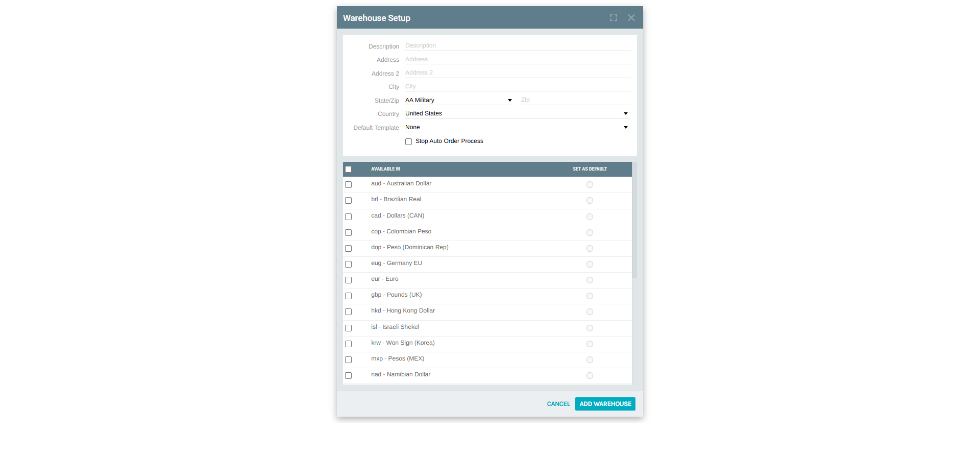Image resolution: width=980 pixels, height=456 pixels.
Task: Click the CANCEL link
Action: pos(558,404)
